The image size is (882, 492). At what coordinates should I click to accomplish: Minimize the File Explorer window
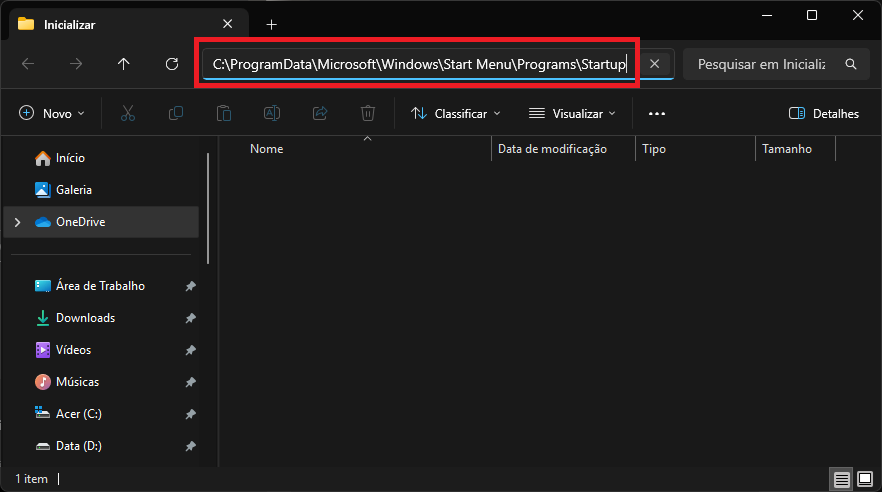(x=767, y=15)
